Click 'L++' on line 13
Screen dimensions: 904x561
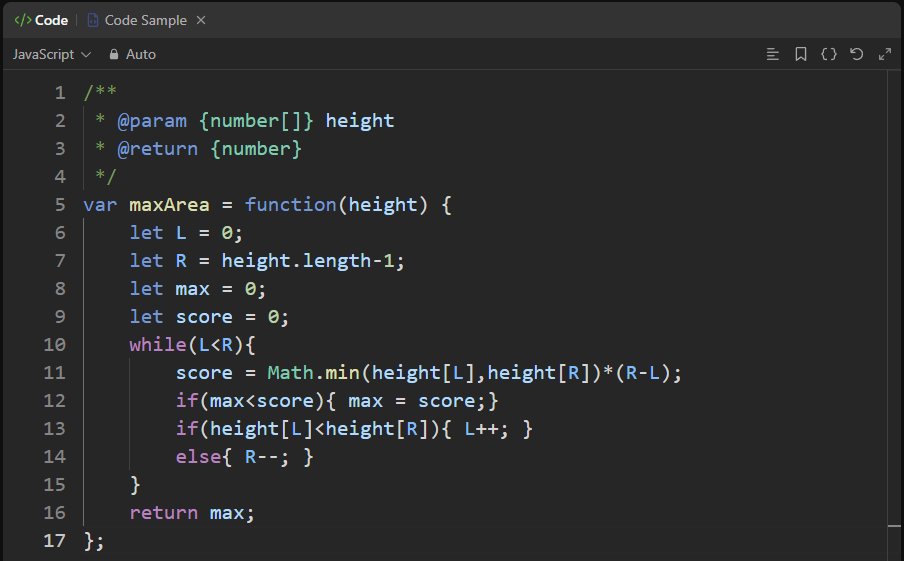point(481,429)
